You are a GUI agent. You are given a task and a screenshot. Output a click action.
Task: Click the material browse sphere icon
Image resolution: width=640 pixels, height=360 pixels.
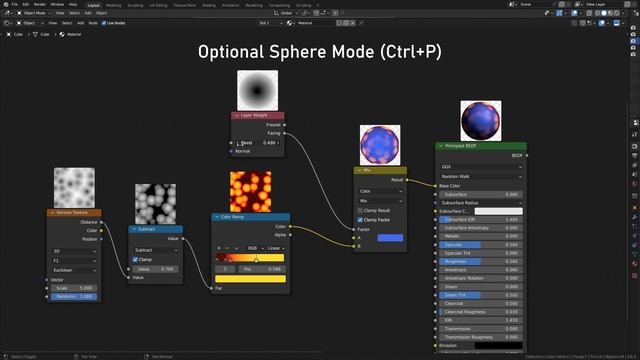coord(290,23)
